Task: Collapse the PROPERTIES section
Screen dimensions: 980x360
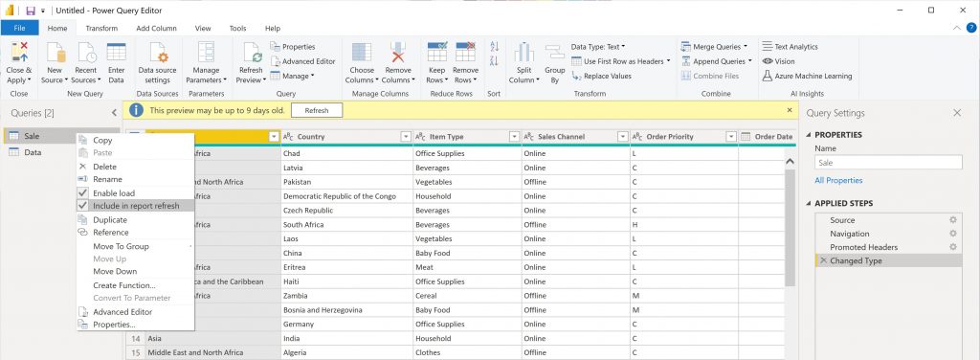Action: 808,135
